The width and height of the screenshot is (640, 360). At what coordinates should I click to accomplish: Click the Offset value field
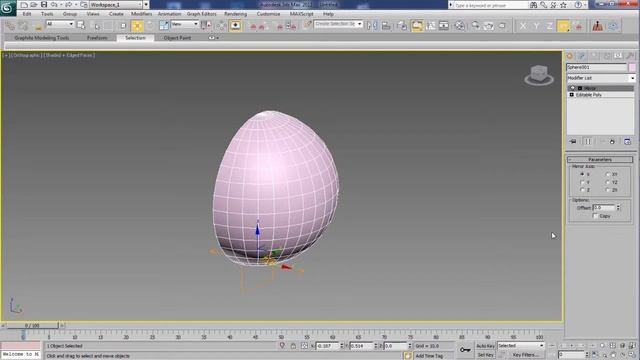(603, 208)
